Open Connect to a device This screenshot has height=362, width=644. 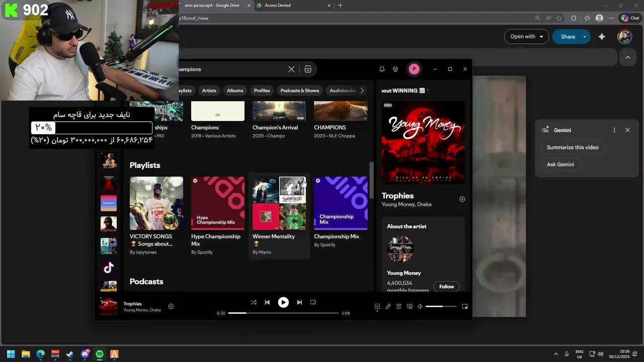click(410, 306)
